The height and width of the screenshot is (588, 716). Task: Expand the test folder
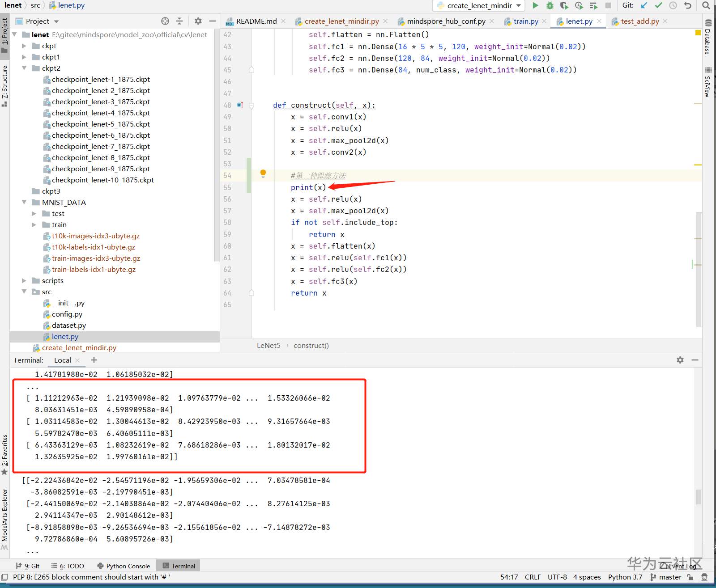(34, 213)
